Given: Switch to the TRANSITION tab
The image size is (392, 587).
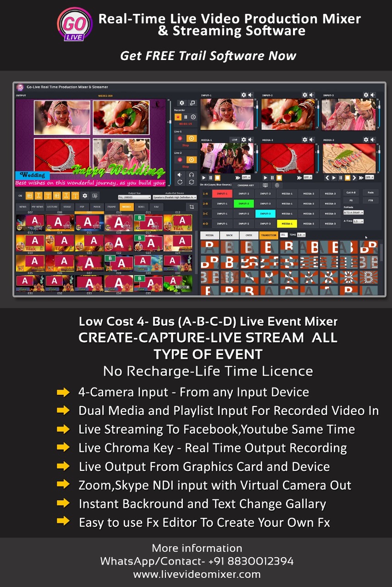Looking at the screenshot, I should click(269, 235).
